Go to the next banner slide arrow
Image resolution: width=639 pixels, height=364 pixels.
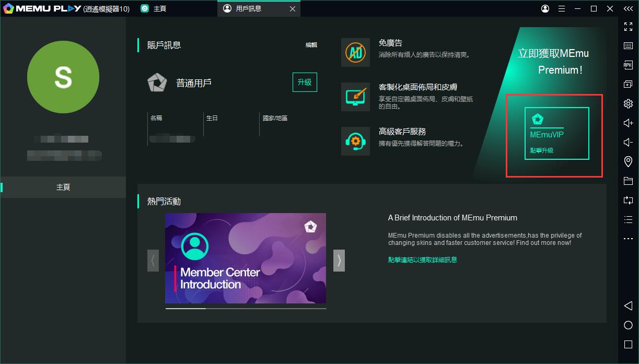pos(339,260)
